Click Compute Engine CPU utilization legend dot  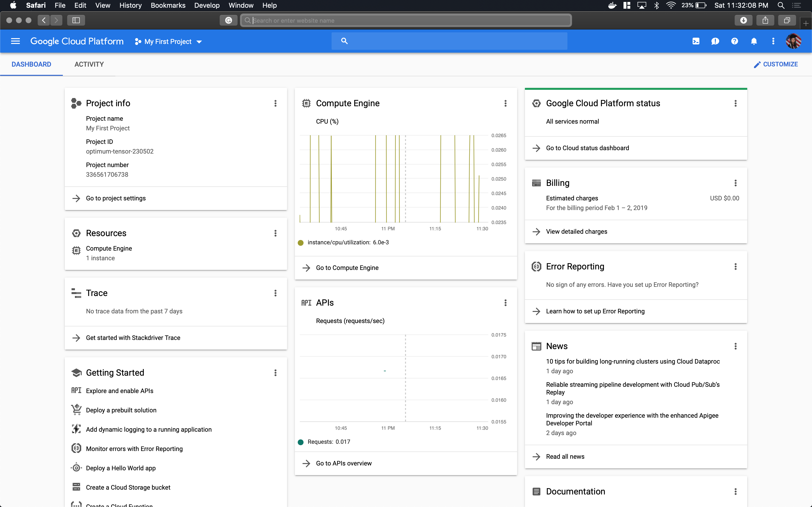tap(301, 243)
